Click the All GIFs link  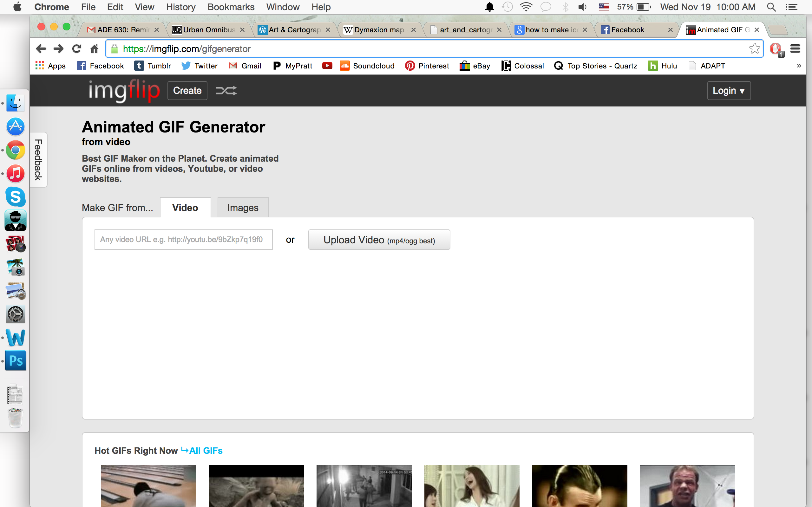[206, 450]
